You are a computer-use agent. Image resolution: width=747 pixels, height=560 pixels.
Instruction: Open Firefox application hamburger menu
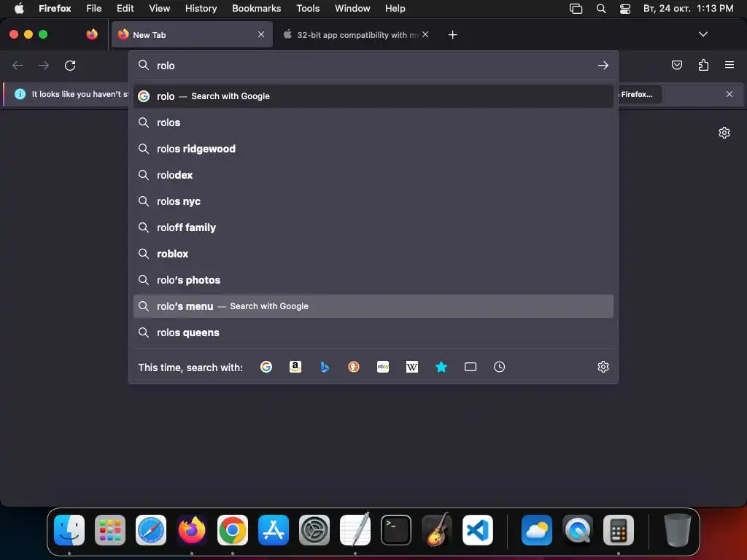(x=729, y=65)
